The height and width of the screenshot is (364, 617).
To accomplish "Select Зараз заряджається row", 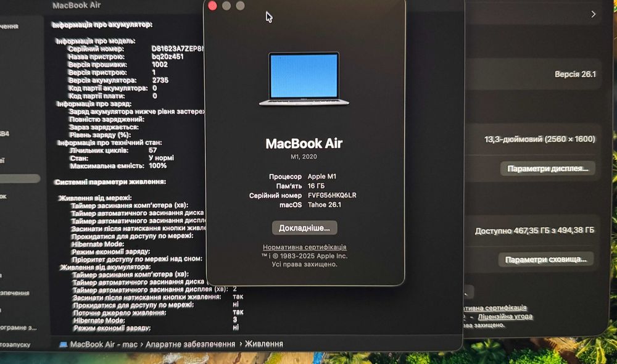I will tap(104, 127).
